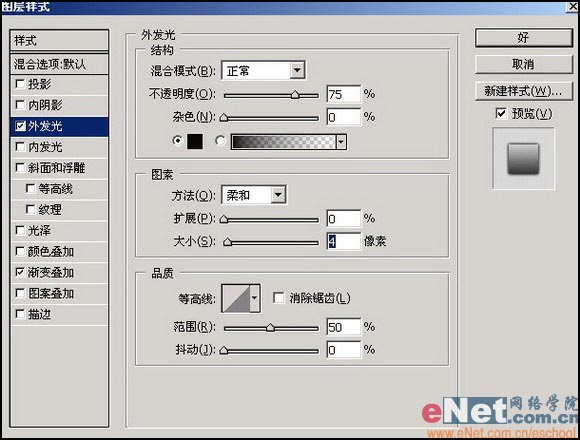This screenshot has height=440, width=580.
Task: Open the gradient picker dropdown arrow
Action: click(x=341, y=142)
